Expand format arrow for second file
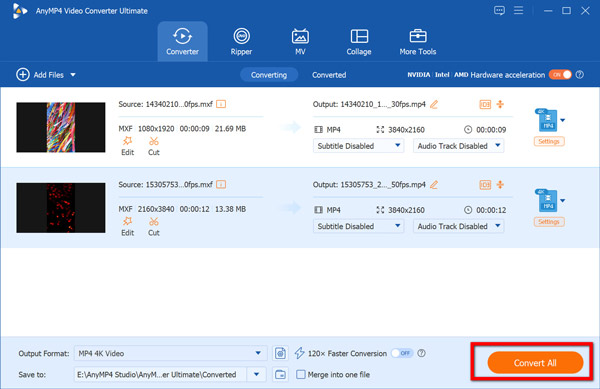This screenshot has width=600, height=389. tap(562, 200)
